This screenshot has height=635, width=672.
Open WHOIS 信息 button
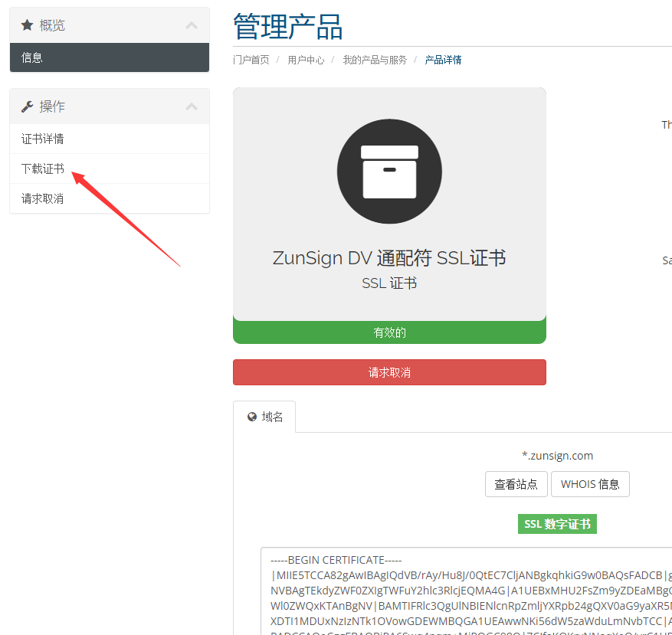tap(590, 484)
